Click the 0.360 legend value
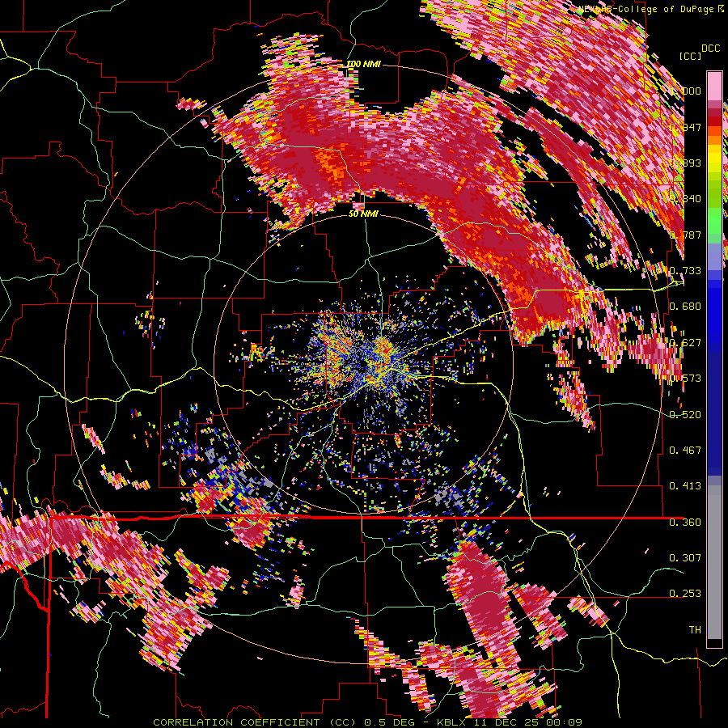 (685, 523)
